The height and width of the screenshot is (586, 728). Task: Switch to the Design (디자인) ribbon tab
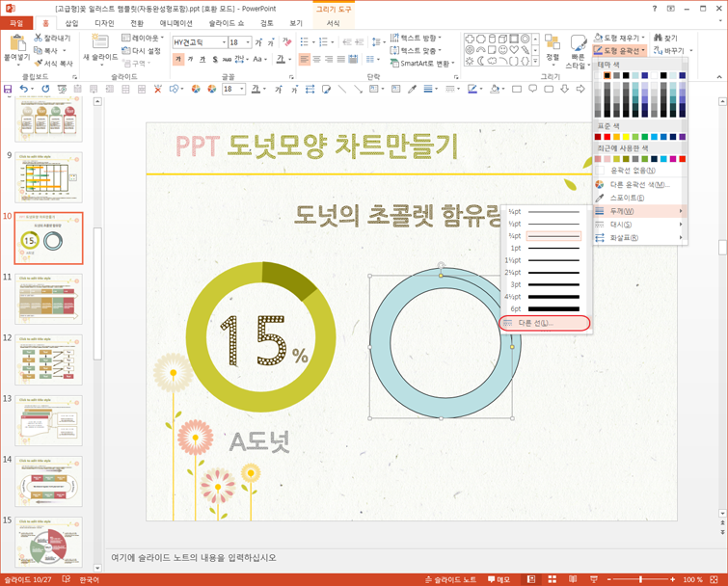pos(104,23)
